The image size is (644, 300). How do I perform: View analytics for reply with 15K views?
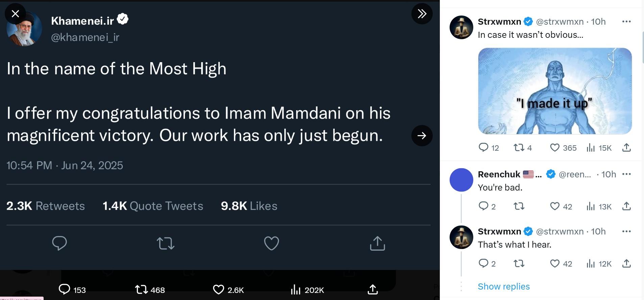pyautogui.click(x=599, y=148)
